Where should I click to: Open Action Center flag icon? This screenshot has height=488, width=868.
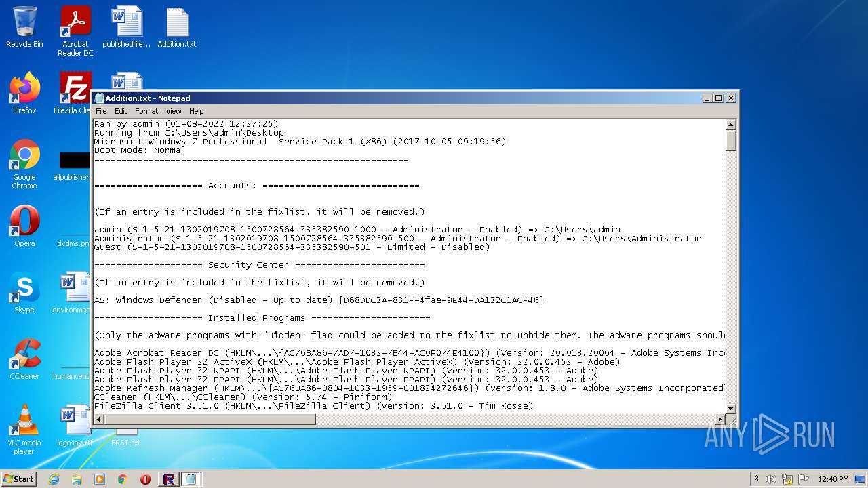pyautogui.click(x=804, y=479)
